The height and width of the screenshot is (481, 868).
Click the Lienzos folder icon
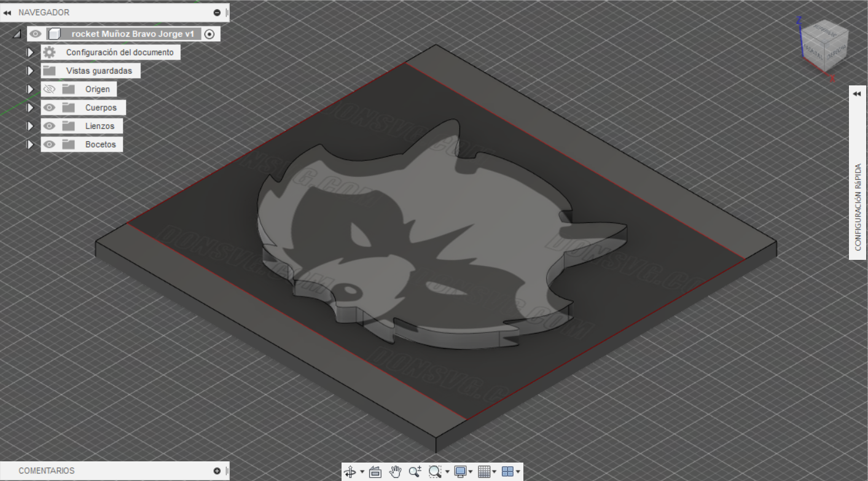(68, 126)
